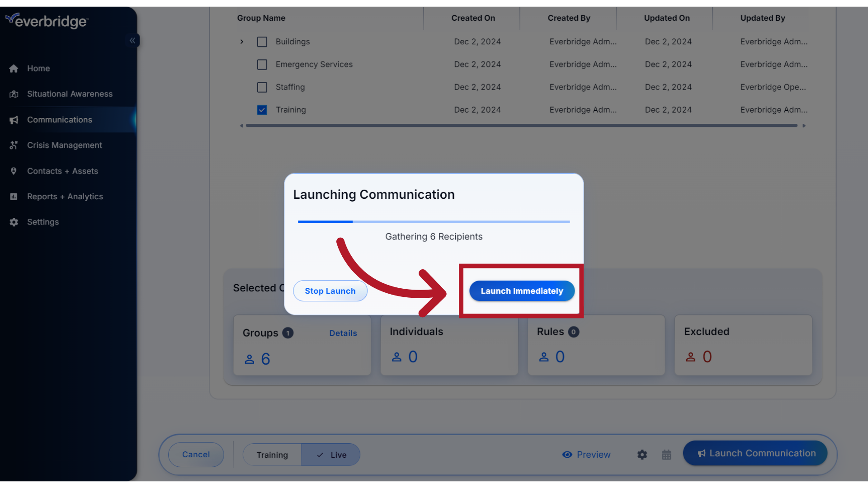Open Contacts + Assets section
Screen dimensions: 868x488
62,170
